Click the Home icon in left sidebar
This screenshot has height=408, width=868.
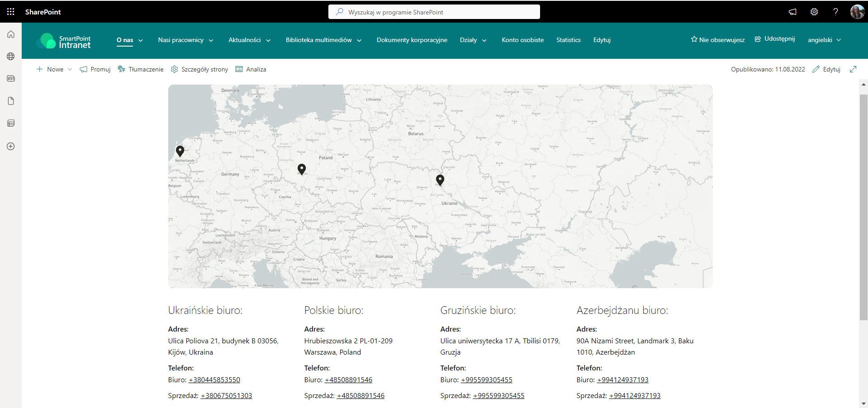pyautogui.click(x=11, y=34)
